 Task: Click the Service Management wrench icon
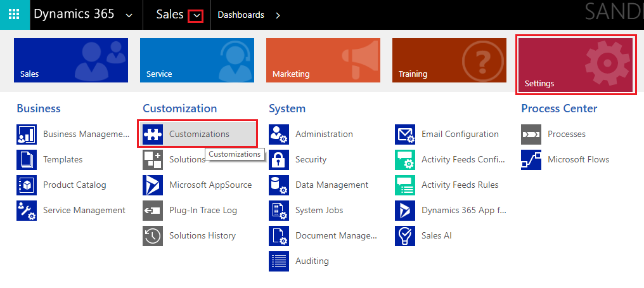coord(27,211)
